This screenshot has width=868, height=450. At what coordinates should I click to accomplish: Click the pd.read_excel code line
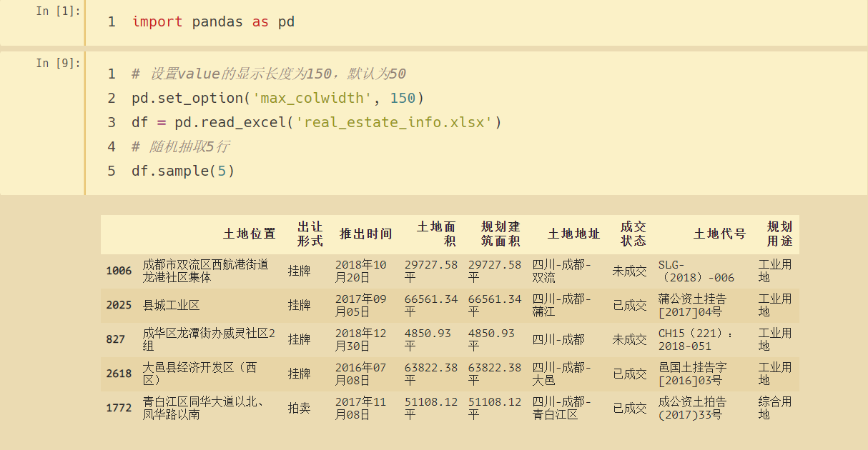point(317,122)
